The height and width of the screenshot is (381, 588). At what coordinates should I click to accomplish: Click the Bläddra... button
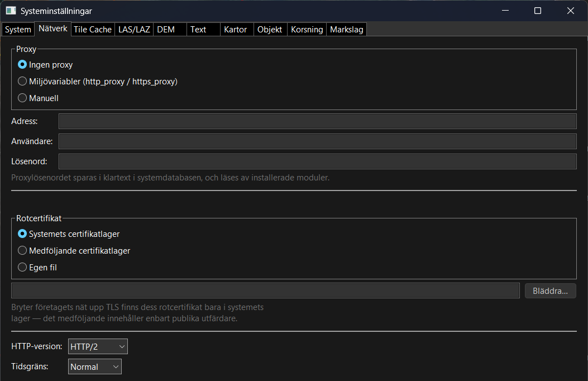550,291
